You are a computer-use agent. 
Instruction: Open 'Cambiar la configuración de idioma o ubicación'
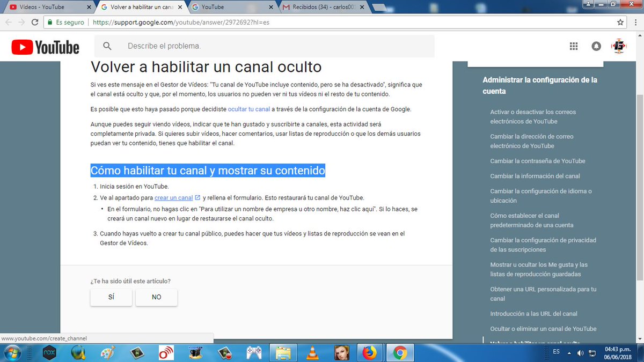point(541,196)
